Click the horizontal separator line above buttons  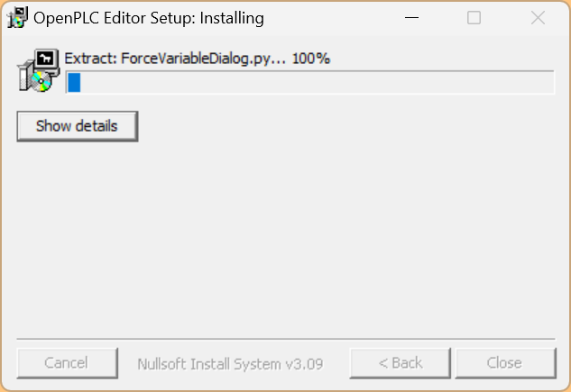(285, 339)
